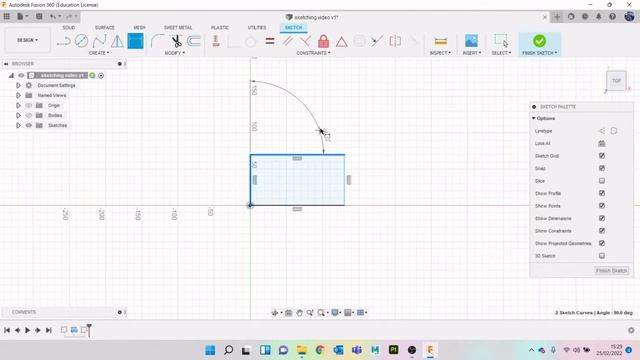The image size is (640, 360).
Task: Expand the Document Settings node
Action: [x=18, y=85]
